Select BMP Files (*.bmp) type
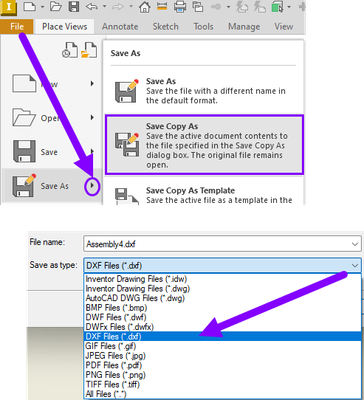 coord(223,308)
